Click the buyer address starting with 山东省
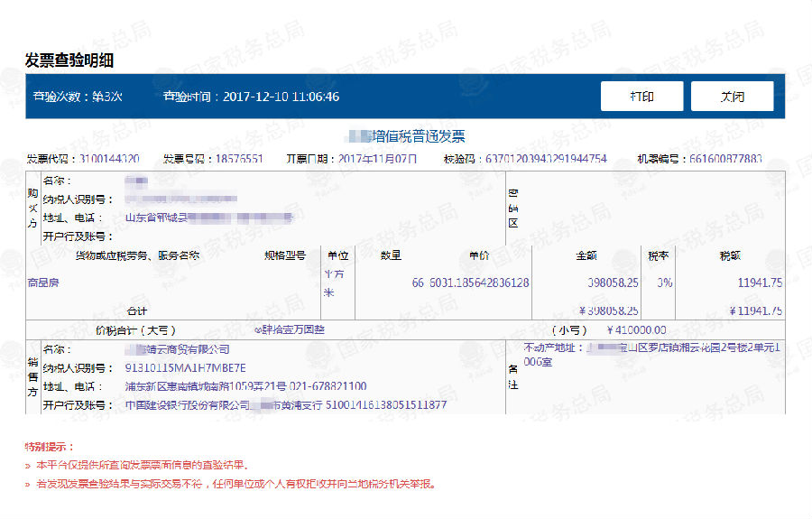Viewport: 812px width, 519px height. [208, 218]
